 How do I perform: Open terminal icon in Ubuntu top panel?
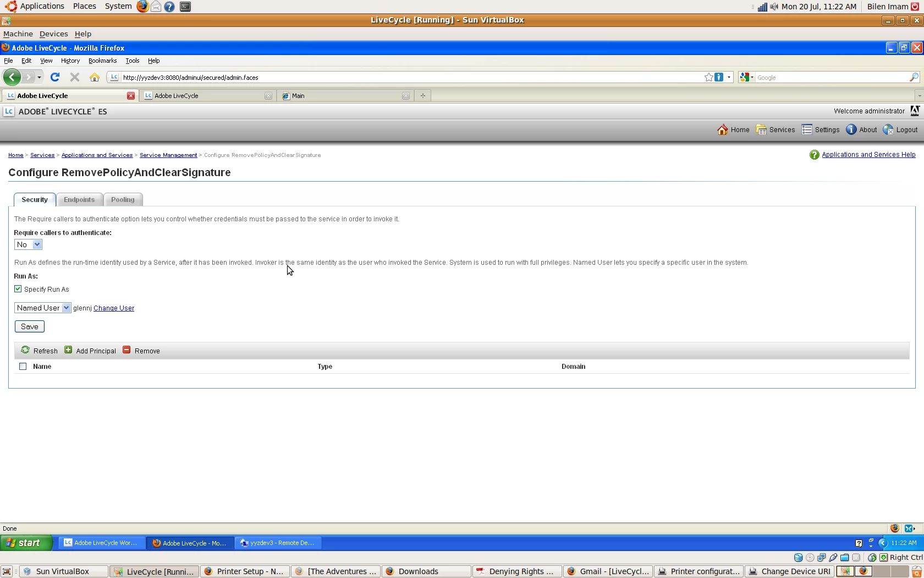pyautogui.click(x=185, y=7)
